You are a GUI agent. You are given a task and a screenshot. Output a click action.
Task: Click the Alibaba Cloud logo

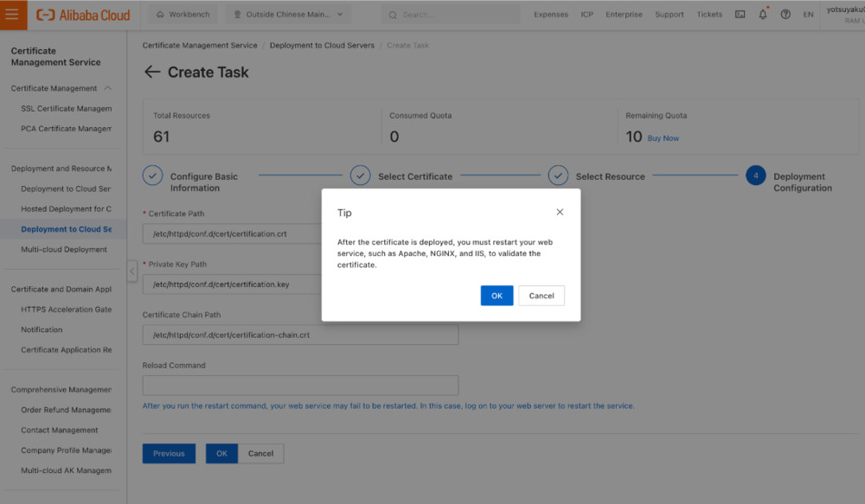[x=82, y=15]
